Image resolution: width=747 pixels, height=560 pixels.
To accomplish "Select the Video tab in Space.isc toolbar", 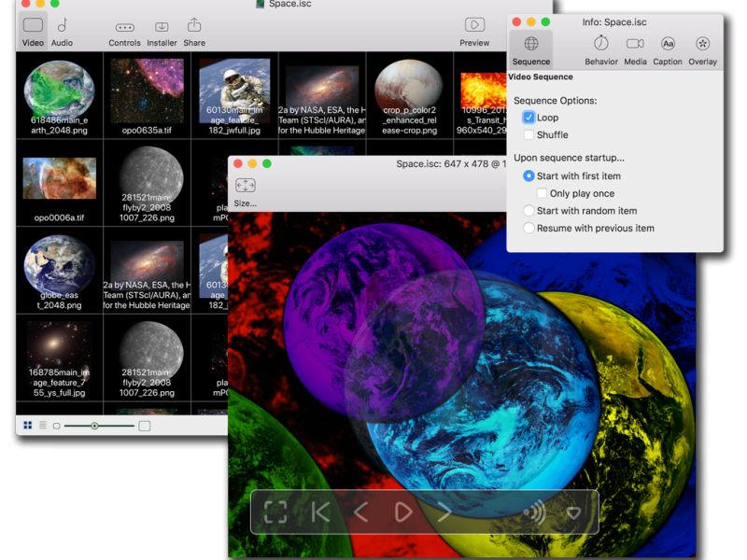I will point(33,32).
